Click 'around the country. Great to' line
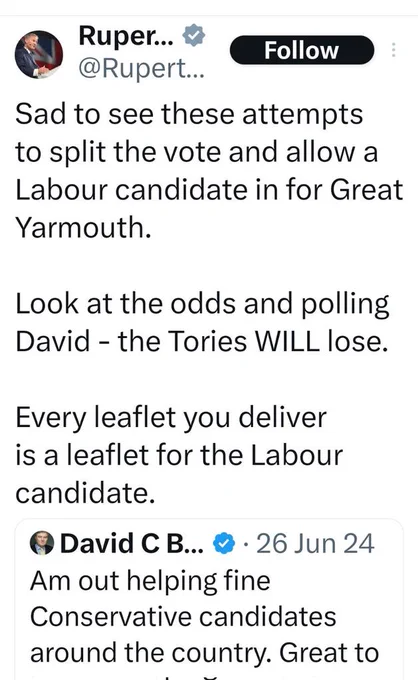This screenshot has height=680, width=418. [205, 653]
